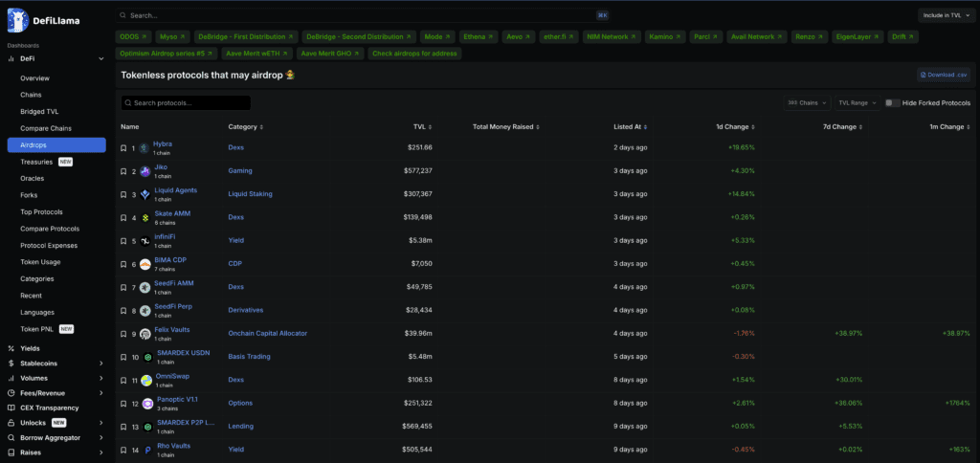The height and width of the screenshot is (463, 980).
Task: Bookmark the Felix Vaults protocol
Action: (123, 334)
